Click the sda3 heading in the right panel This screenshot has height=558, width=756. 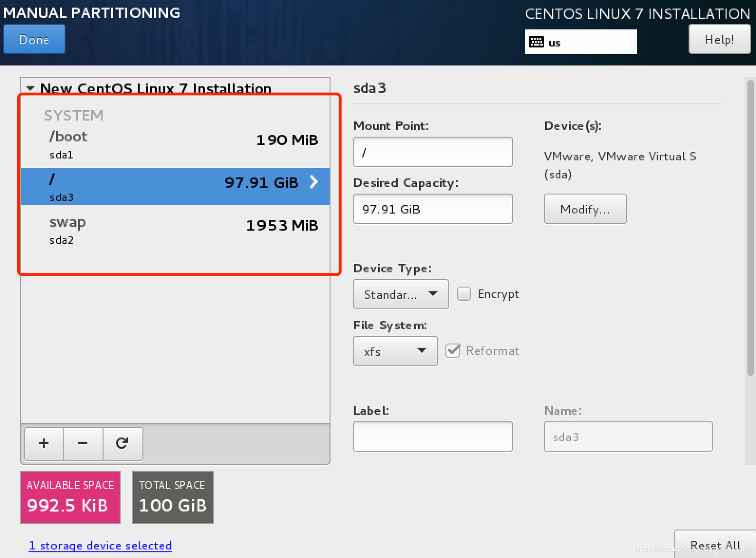pos(370,88)
